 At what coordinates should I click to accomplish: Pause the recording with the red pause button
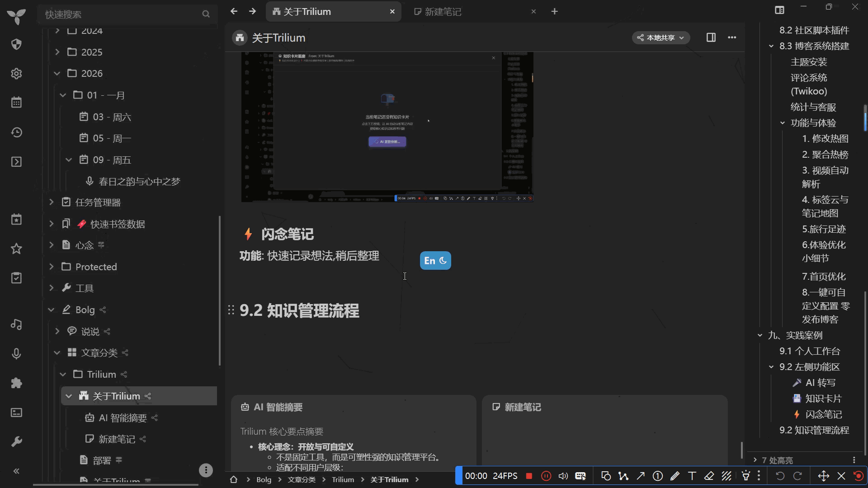click(x=546, y=476)
